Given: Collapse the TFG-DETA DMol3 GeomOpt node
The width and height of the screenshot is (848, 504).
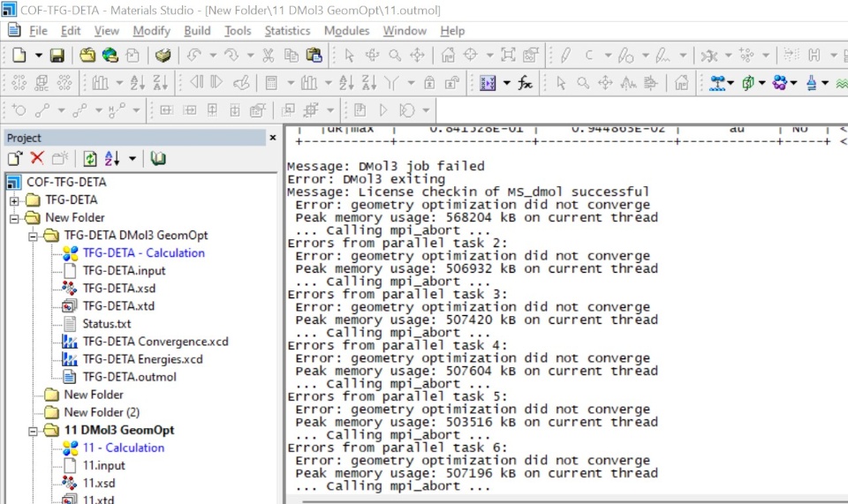Looking at the screenshot, I should click(33, 236).
